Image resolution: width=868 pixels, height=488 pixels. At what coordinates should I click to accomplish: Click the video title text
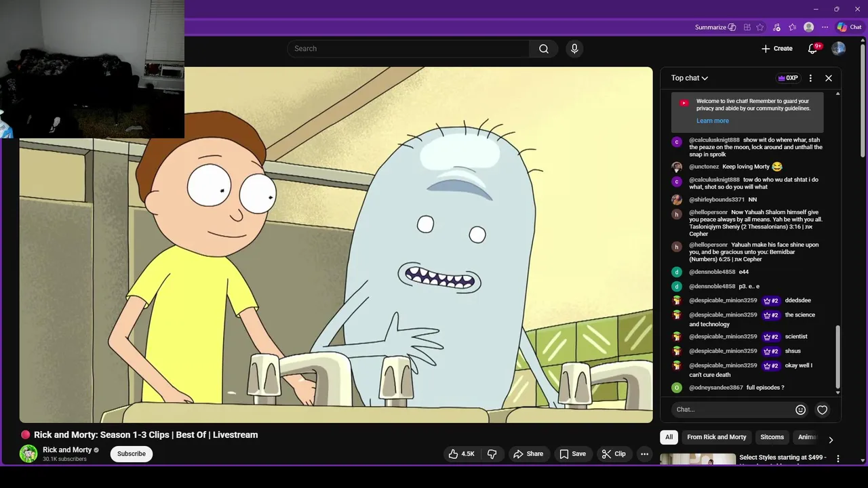tap(146, 435)
